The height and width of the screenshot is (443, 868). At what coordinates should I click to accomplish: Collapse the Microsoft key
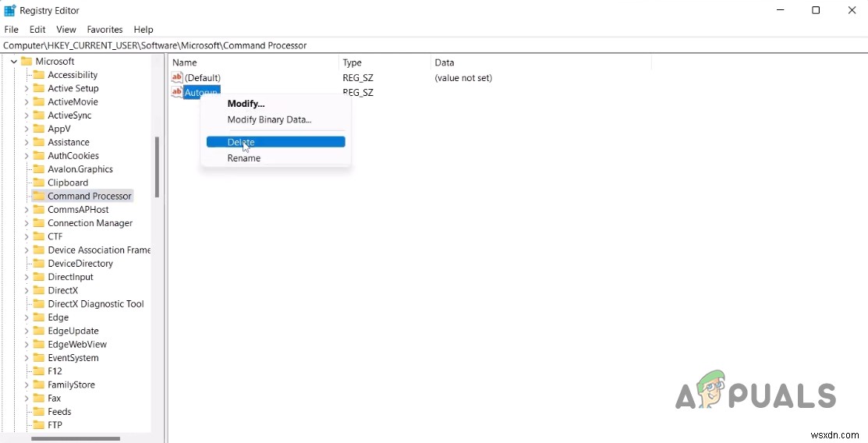pos(14,62)
